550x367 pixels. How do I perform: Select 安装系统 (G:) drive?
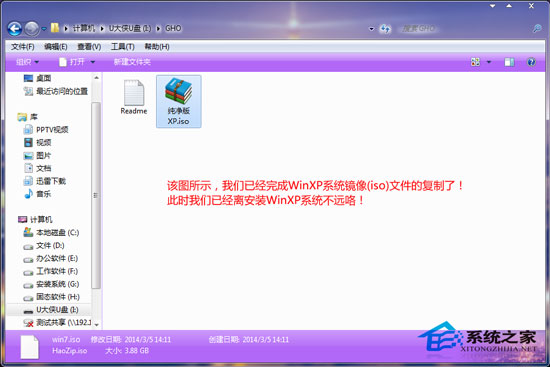tap(51, 284)
